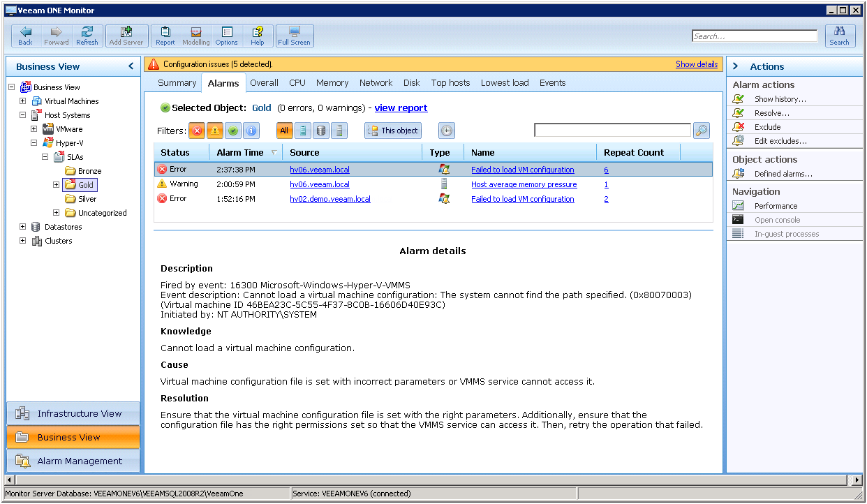
Task: Expand the VMware tree node
Action: click(x=34, y=129)
